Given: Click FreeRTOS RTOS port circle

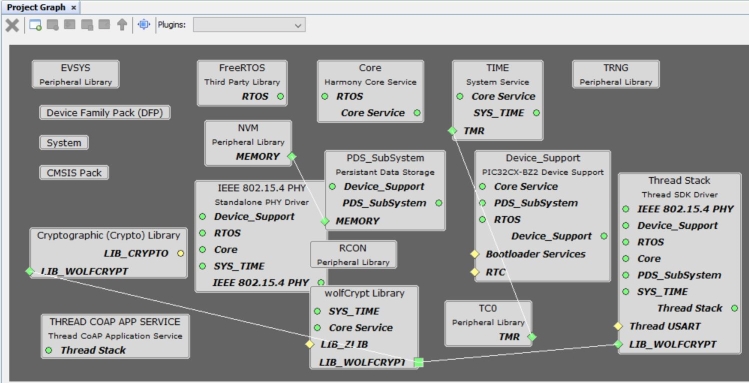Looking at the screenshot, I should [280, 96].
